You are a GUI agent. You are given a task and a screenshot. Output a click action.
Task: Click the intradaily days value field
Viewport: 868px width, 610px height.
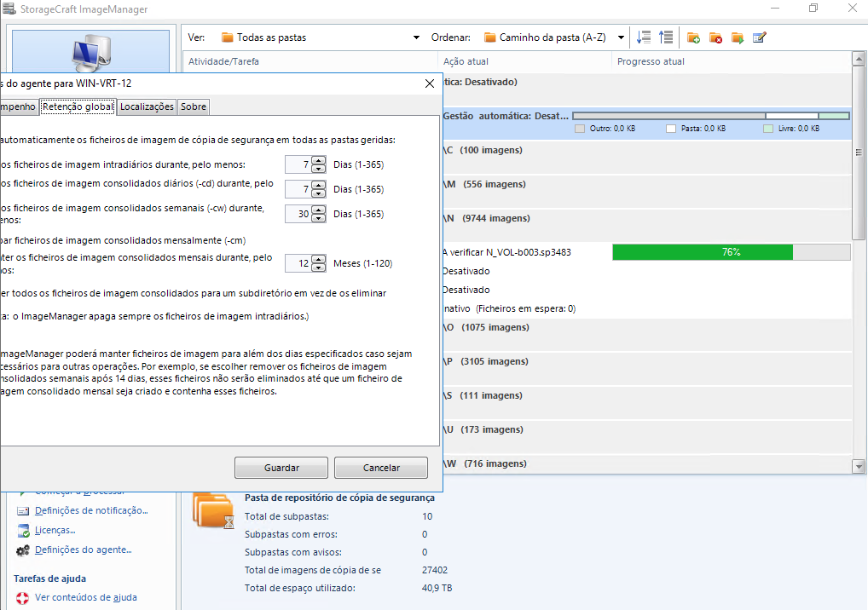[x=298, y=164]
